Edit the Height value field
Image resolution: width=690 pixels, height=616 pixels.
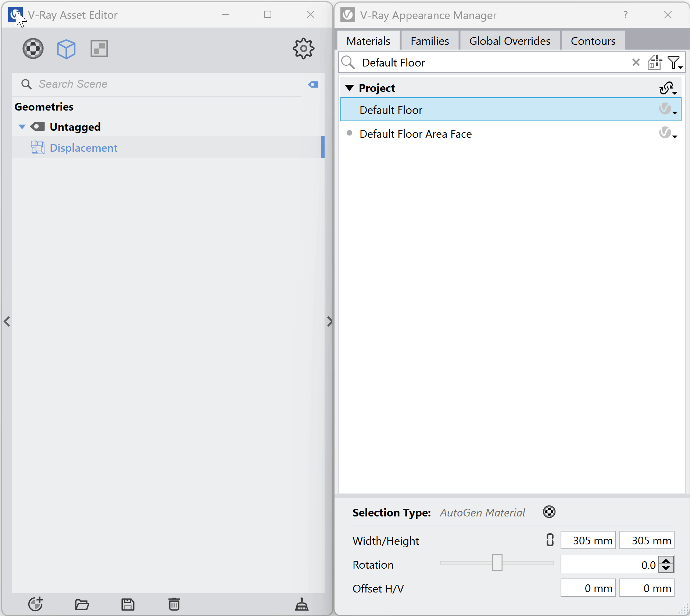[x=647, y=540]
